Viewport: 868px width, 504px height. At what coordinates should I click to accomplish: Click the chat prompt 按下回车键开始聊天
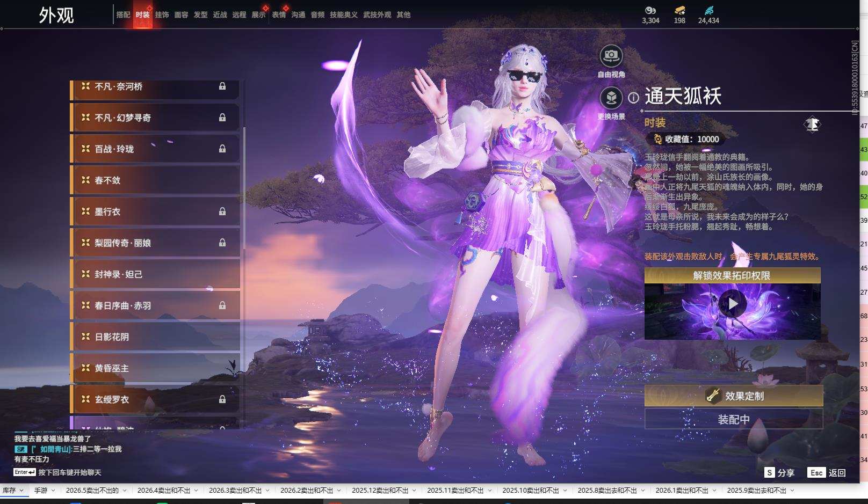coord(70,472)
